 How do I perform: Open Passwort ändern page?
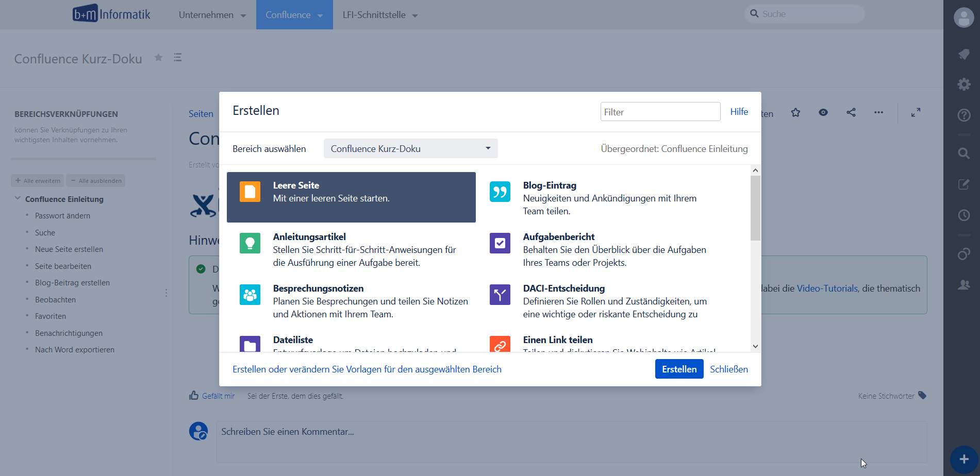click(62, 216)
